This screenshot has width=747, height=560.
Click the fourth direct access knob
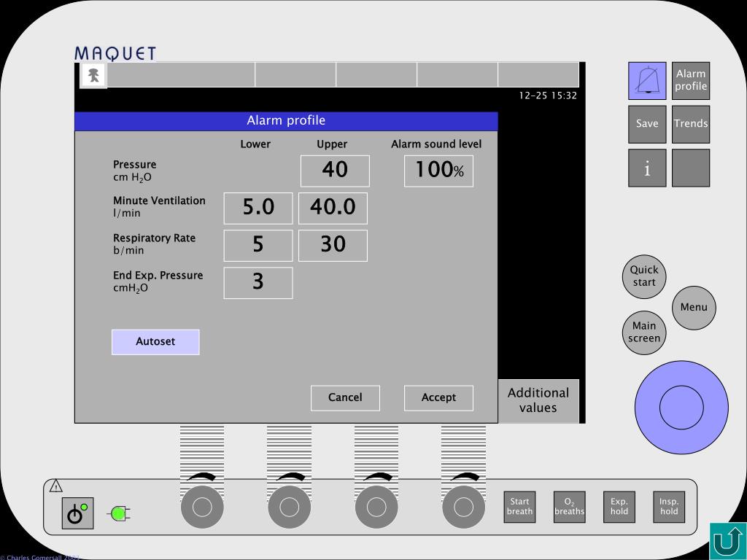463,507
